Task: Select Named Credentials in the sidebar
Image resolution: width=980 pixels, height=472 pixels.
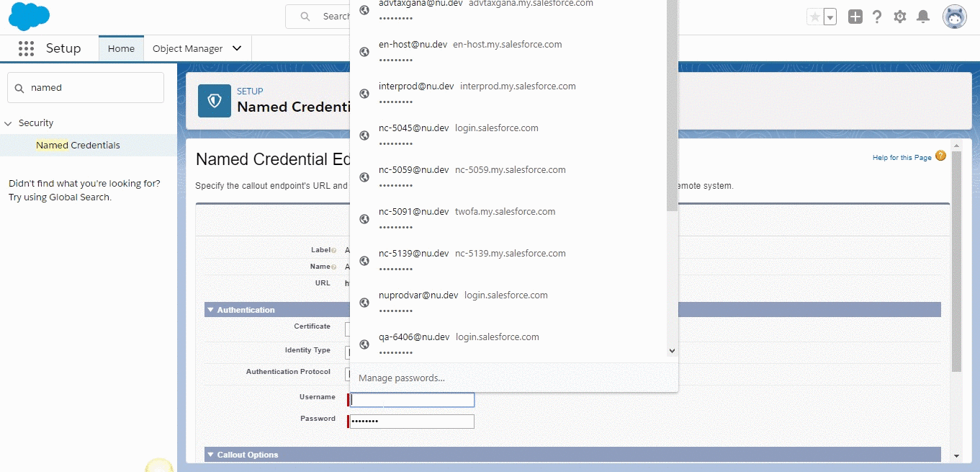Action: (x=78, y=146)
